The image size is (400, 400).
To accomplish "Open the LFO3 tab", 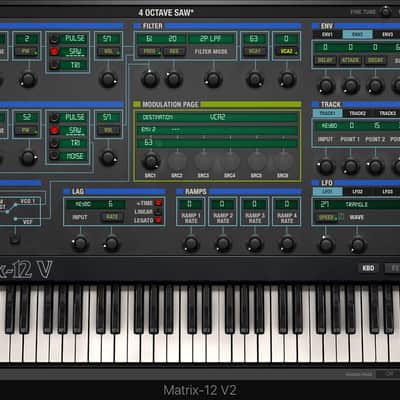I will tap(387, 192).
